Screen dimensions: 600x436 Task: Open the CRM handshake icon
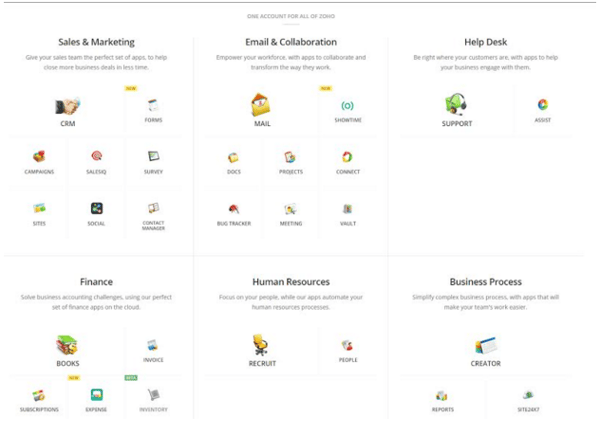(68, 106)
